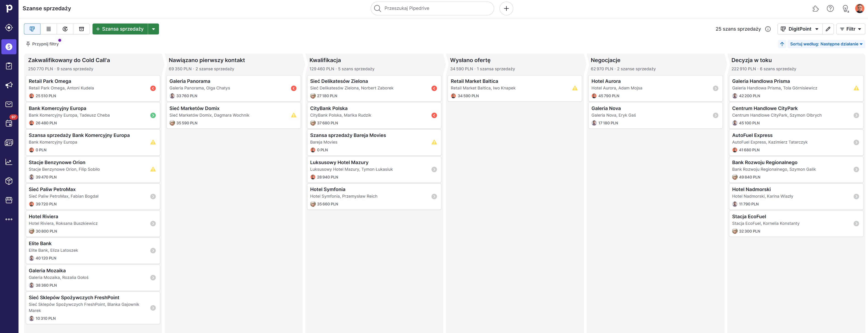Open the Hotel Symfonia deal card
This screenshot has width=868, height=333.
374,197
